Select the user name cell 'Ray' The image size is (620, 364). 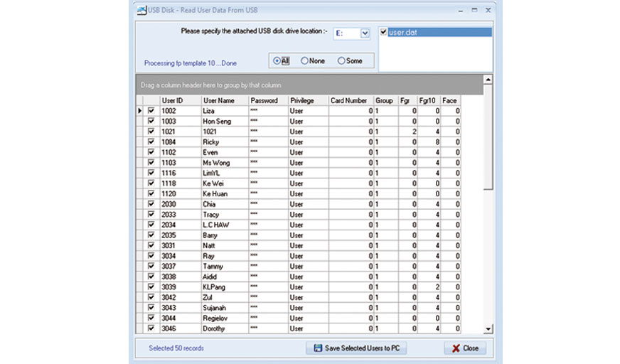(225, 256)
